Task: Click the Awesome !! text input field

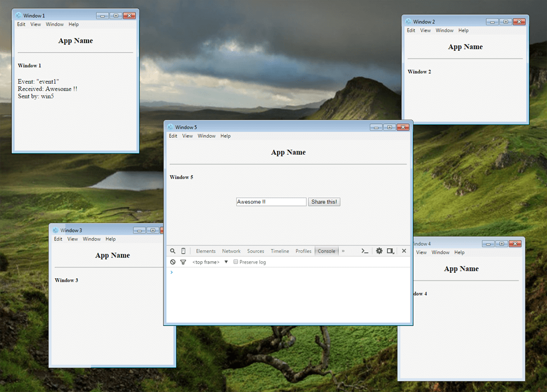Action: [x=271, y=202]
